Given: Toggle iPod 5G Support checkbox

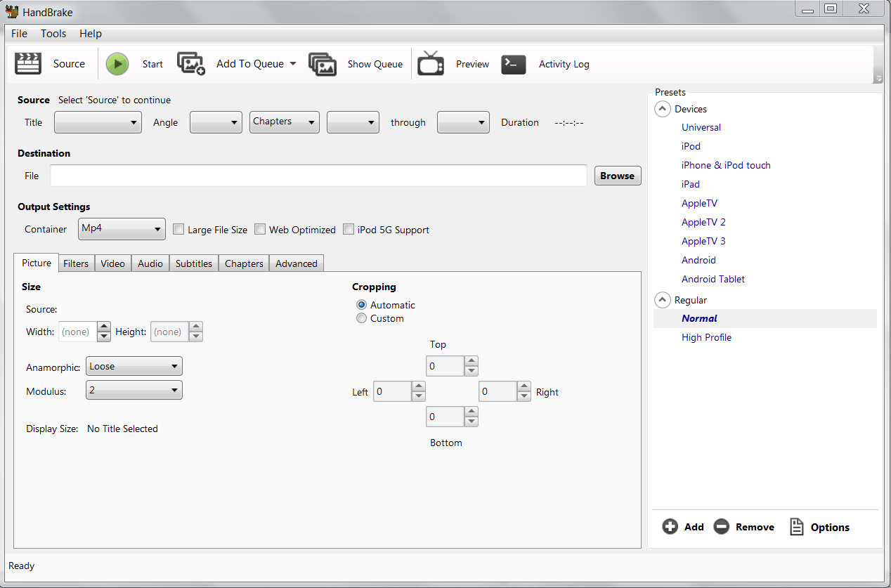Looking at the screenshot, I should pos(349,229).
